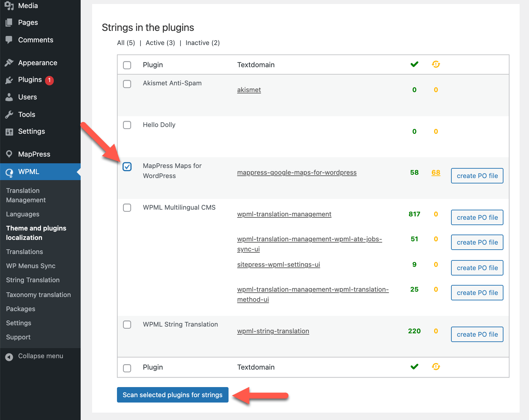Screen dimensions: 529x420
Task: Filter plugins by Active (3)
Action: [160, 43]
